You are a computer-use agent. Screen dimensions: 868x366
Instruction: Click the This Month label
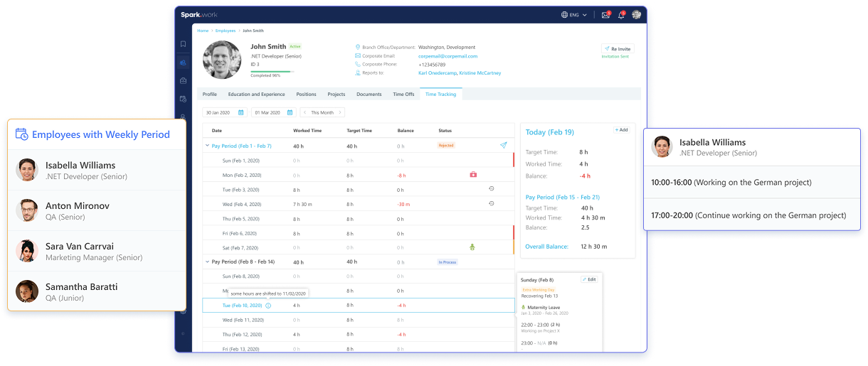(322, 112)
